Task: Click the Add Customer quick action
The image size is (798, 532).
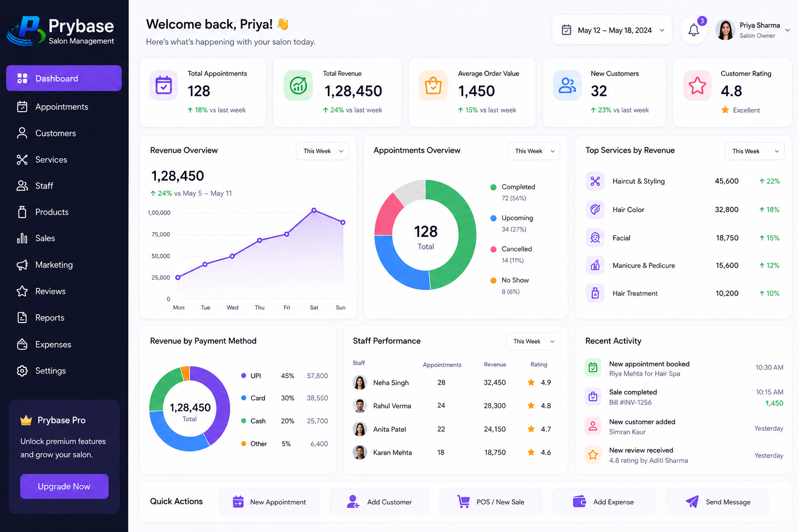Action: pyautogui.click(x=379, y=502)
